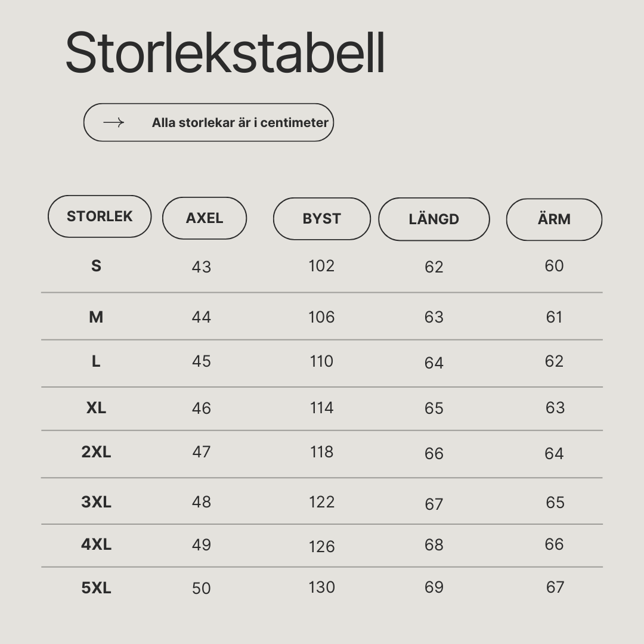Select the 3XL size label
This screenshot has height=644, width=644.
(96, 502)
